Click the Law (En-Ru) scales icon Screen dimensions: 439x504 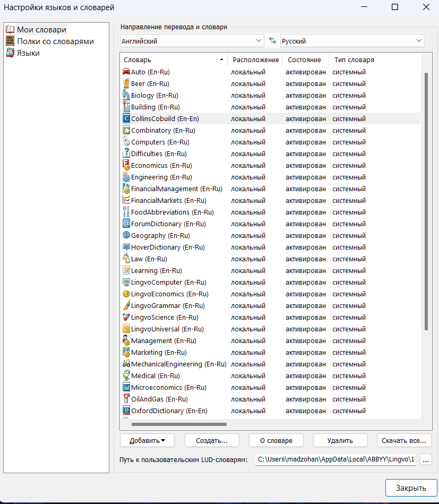pos(126,259)
